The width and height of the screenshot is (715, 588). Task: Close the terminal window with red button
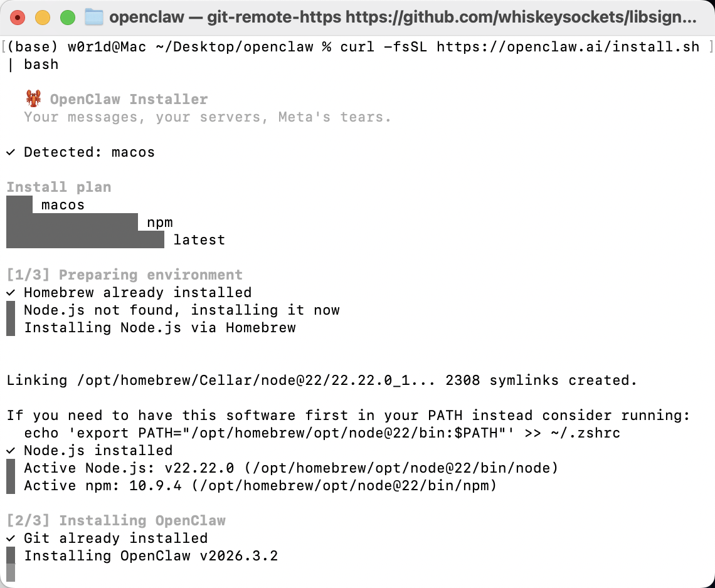(18, 18)
